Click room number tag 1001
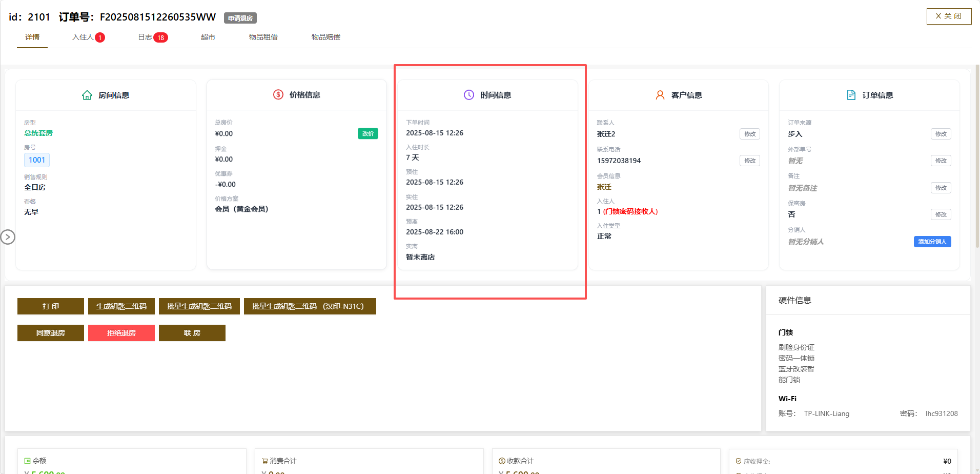 [x=37, y=160]
